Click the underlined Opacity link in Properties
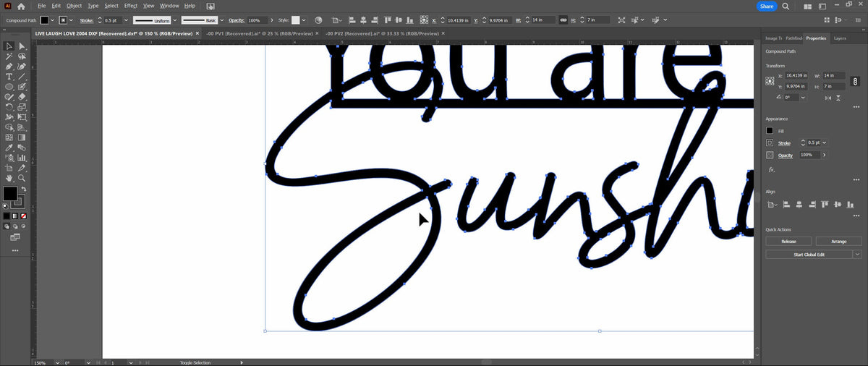The image size is (868, 366). pyautogui.click(x=786, y=155)
